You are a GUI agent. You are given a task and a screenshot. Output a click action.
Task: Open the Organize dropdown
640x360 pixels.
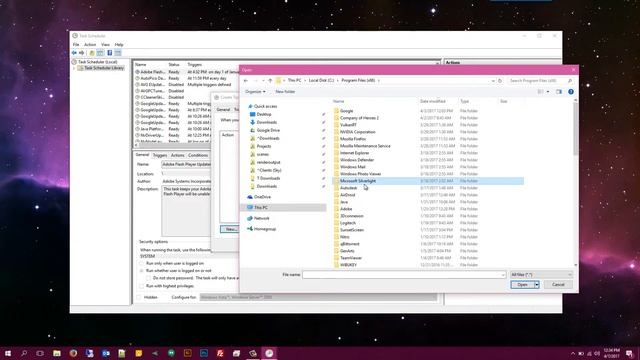pyautogui.click(x=255, y=92)
